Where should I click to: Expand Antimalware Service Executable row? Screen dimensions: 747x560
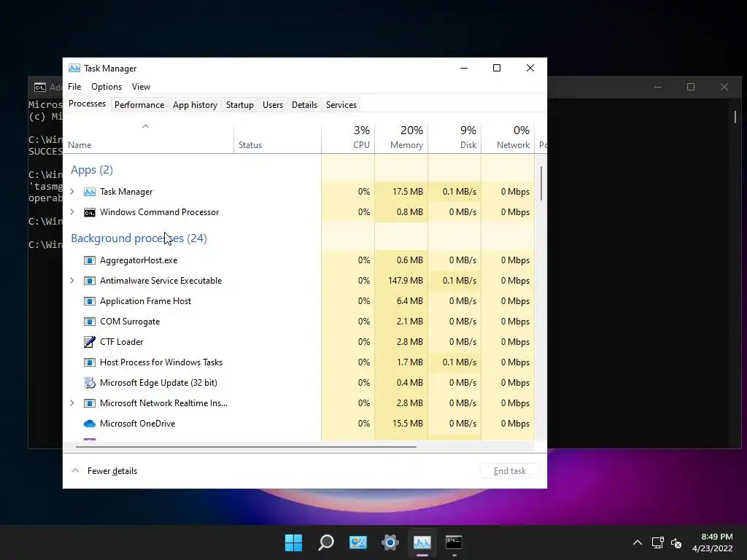(72, 281)
